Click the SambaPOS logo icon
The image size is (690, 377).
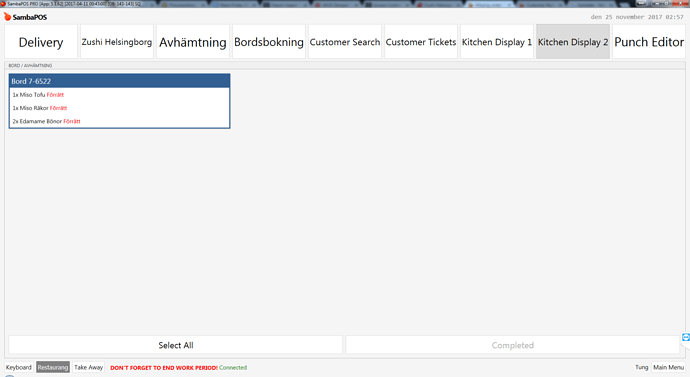click(x=7, y=17)
